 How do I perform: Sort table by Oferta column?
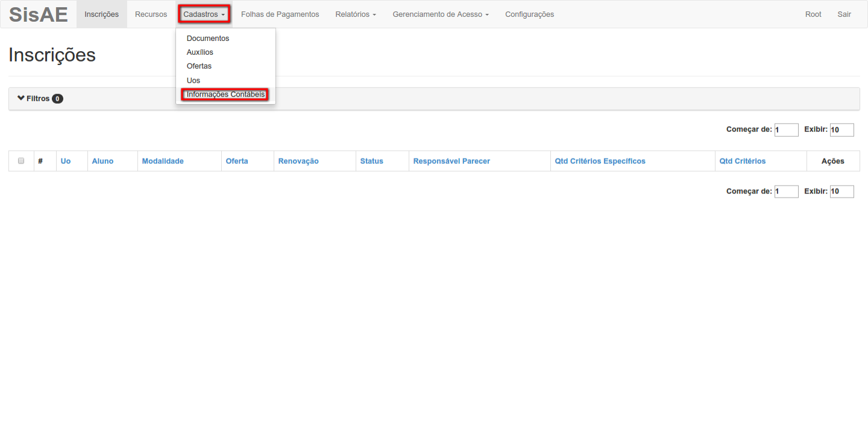[237, 161]
